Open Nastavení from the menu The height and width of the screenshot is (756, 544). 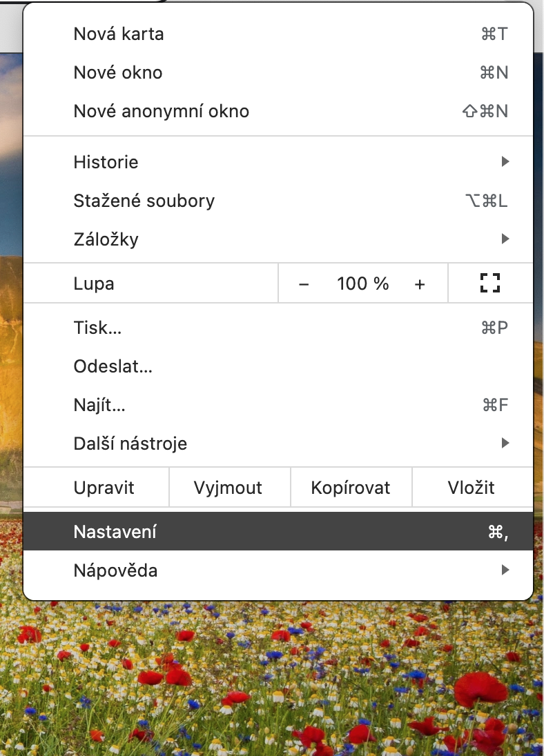[115, 532]
